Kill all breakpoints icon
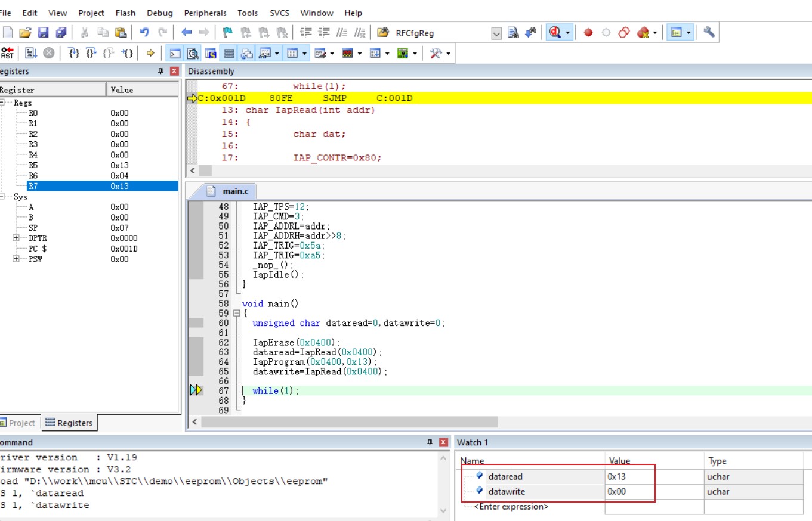The image size is (812, 521). (x=643, y=32)
